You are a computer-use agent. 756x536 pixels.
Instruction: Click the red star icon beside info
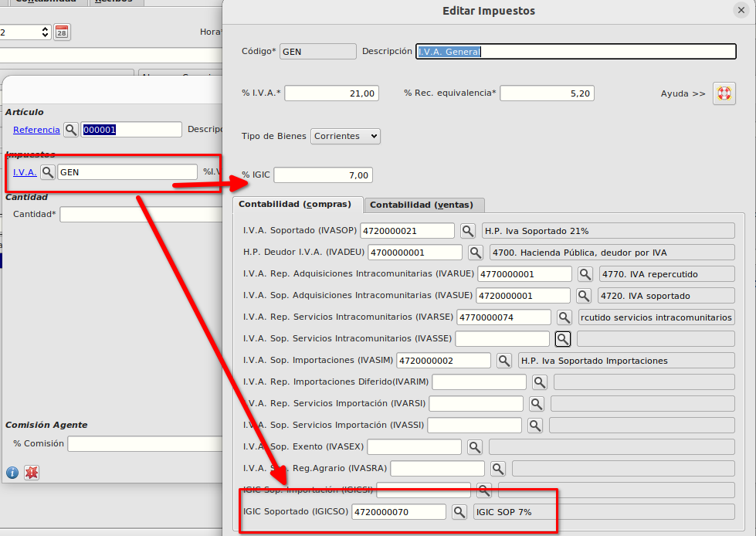pos(32,473)
